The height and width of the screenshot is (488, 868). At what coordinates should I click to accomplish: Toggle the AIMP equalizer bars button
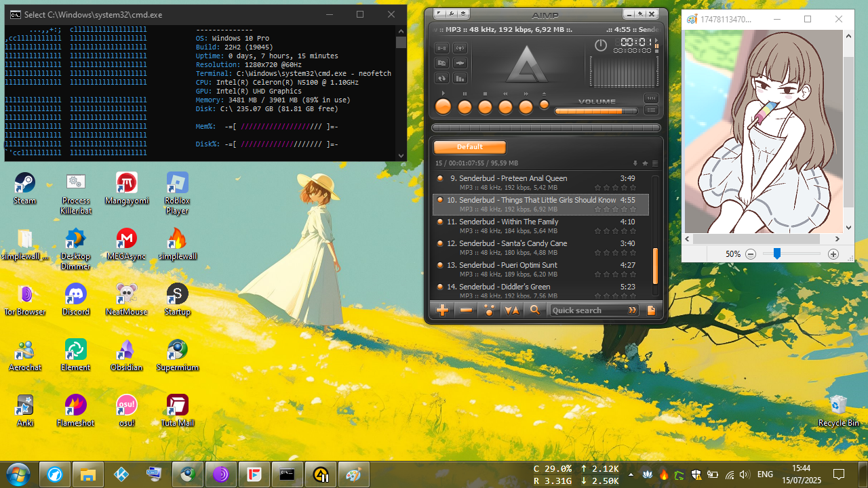tap(460, 79)
